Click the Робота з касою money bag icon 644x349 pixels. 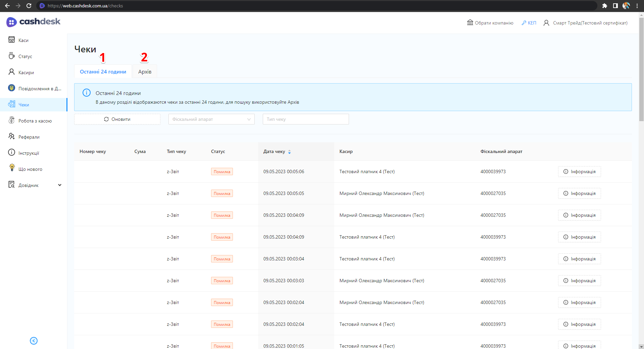click(x=12, y=120)
